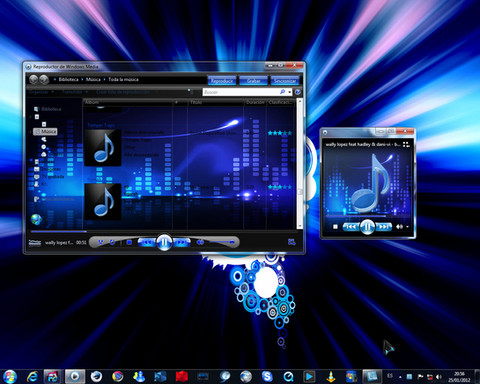Pause playback in the mini player window

[x=367, y=227]
